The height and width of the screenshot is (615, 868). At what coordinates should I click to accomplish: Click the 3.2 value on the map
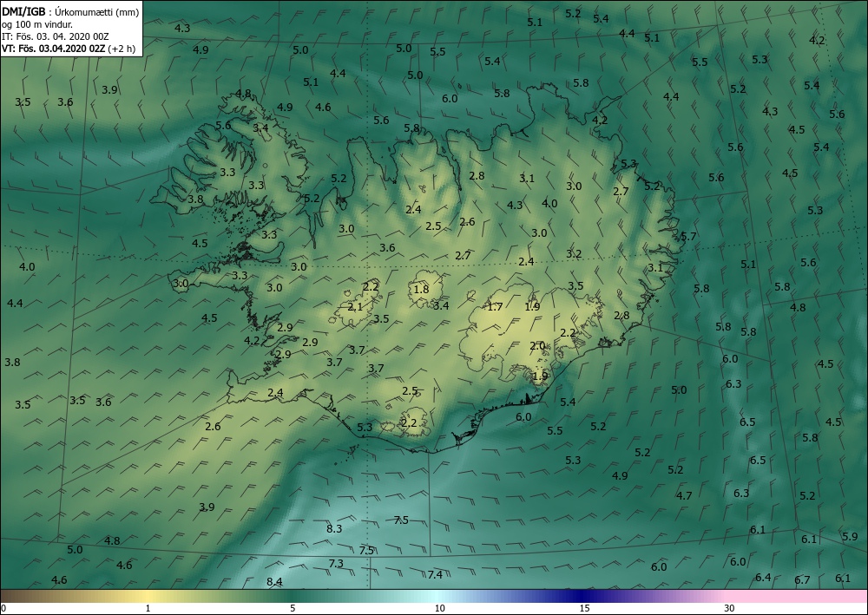574,254
